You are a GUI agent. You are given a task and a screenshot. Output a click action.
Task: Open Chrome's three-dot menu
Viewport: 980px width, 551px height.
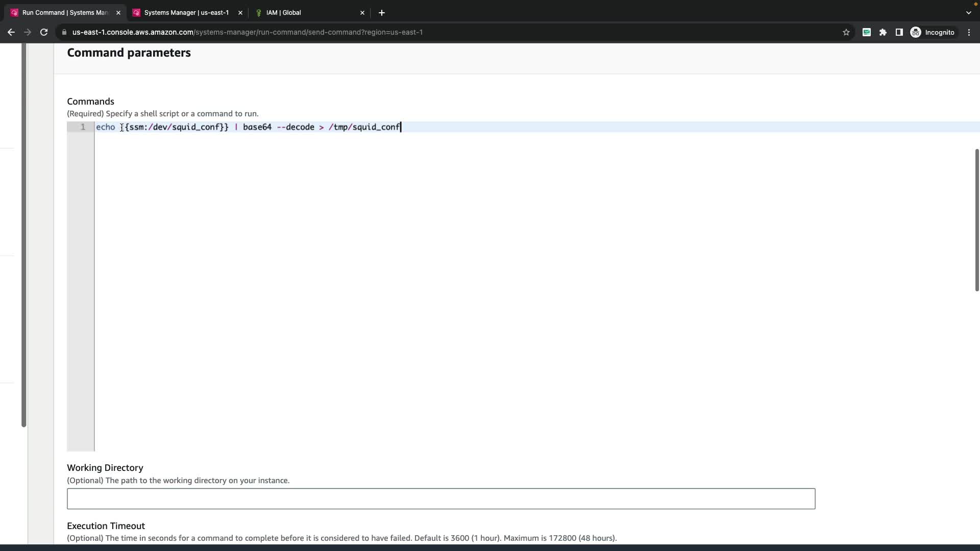click(969, 32)
